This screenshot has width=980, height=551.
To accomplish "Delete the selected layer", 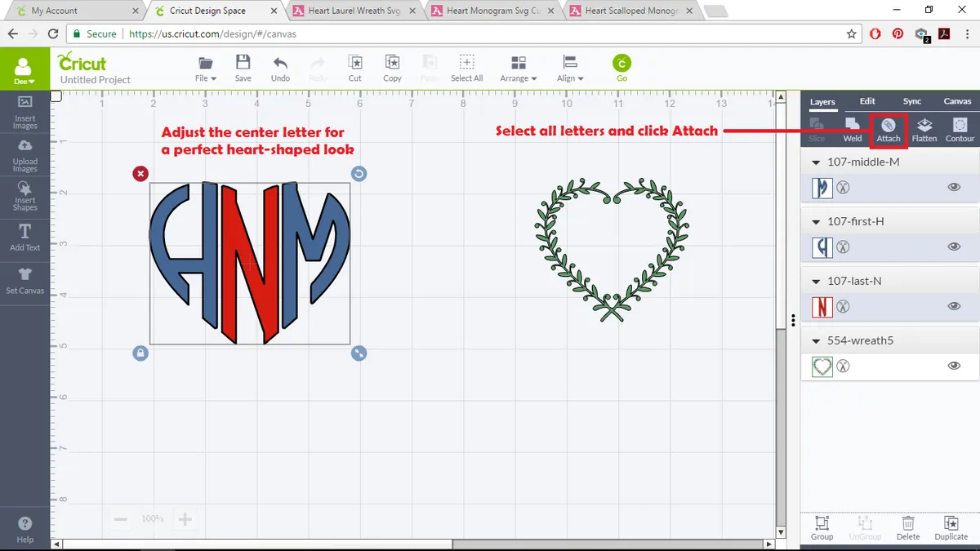I will click(908, 528).
